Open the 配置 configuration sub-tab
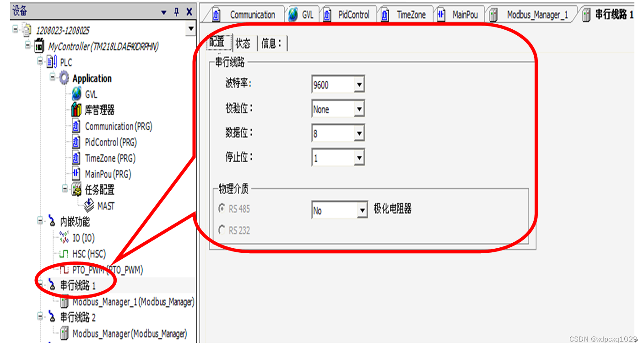This screenshot has width=644, height=347. point(219,43)
